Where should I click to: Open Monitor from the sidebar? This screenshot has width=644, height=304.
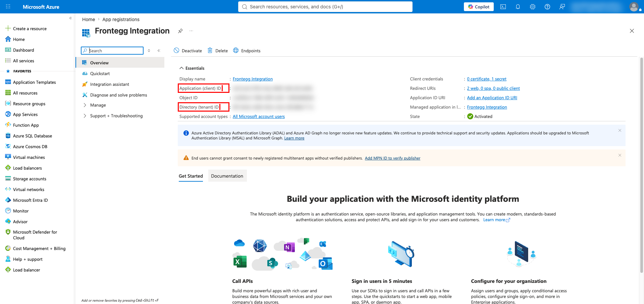21,211
